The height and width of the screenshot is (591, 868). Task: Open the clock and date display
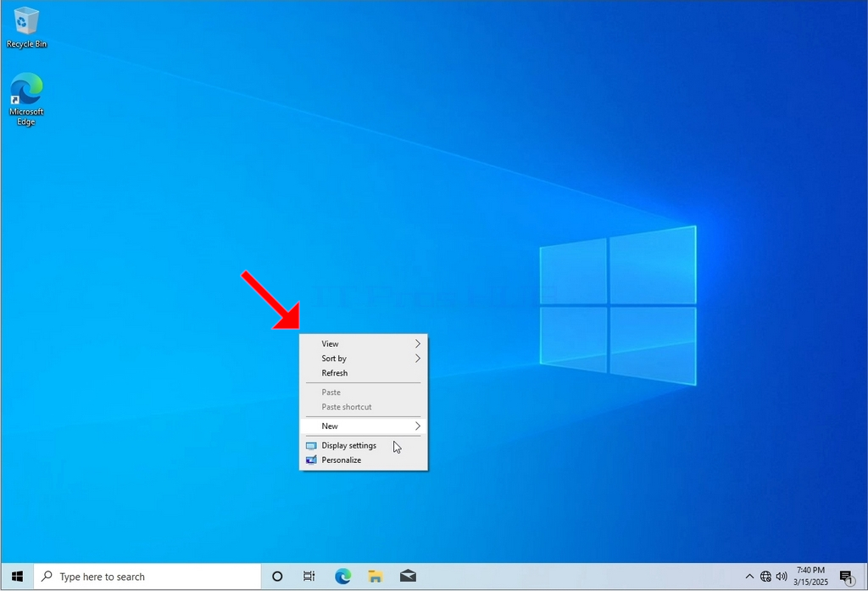tap(810, 577)
